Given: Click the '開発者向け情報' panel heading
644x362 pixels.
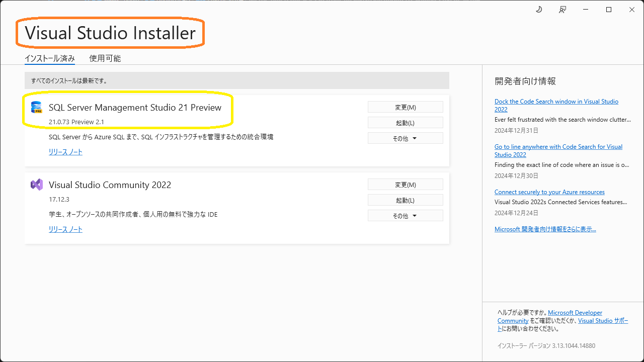Looking at the screenshot, I should pos(525,81).
